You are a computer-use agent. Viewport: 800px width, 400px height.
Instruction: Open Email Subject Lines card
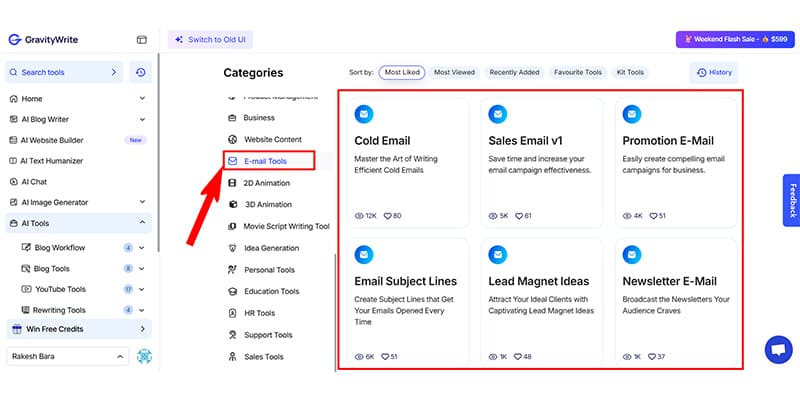tap(408, 303)
